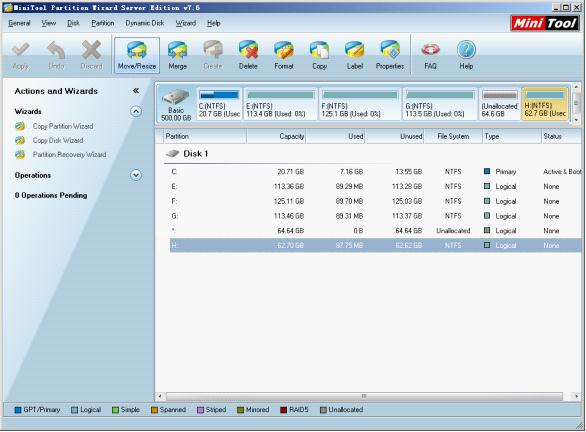
Task: Click the Help question mark icon
Action: click(466, 55)
